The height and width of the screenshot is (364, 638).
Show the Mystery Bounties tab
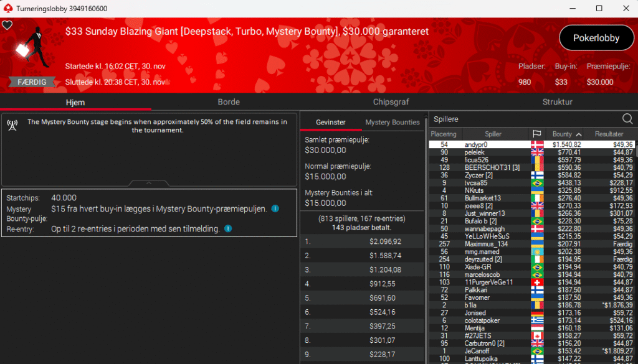coord(393,122)
